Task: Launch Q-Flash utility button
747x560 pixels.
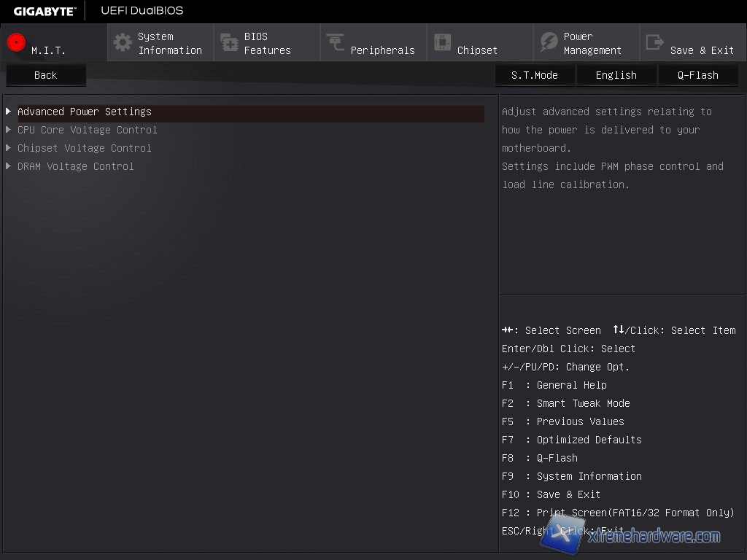Action: [x=697, y=75]
